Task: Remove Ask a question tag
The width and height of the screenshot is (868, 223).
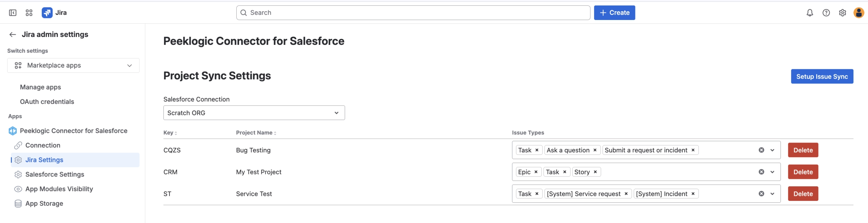Action: (x=595, y=150)
